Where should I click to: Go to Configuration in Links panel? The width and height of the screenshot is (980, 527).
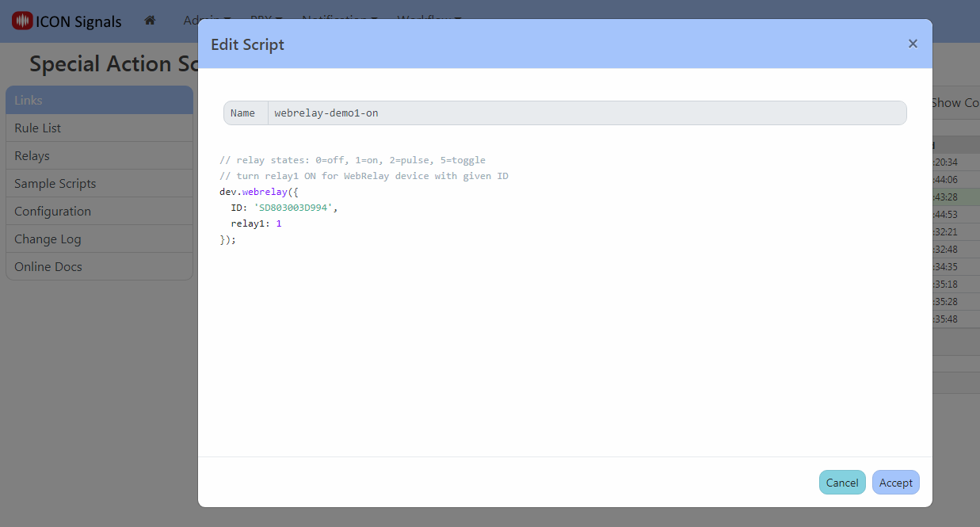tap(52, 211)
